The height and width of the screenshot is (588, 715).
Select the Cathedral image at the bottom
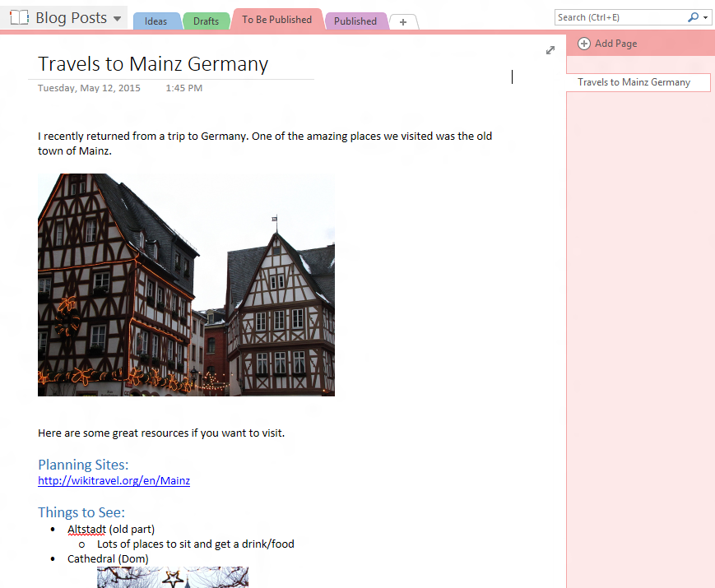pyautogui.click(x=172, y=577)
